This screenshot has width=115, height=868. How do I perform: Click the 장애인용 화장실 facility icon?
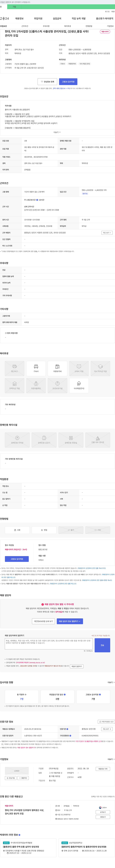(x=71, y=440)
